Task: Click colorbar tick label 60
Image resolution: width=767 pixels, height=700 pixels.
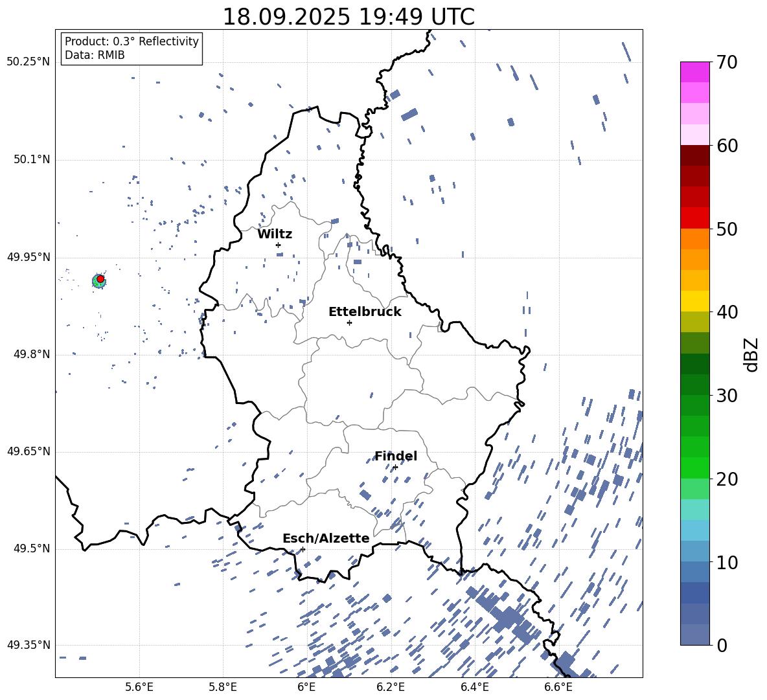Action: (727, 146)
